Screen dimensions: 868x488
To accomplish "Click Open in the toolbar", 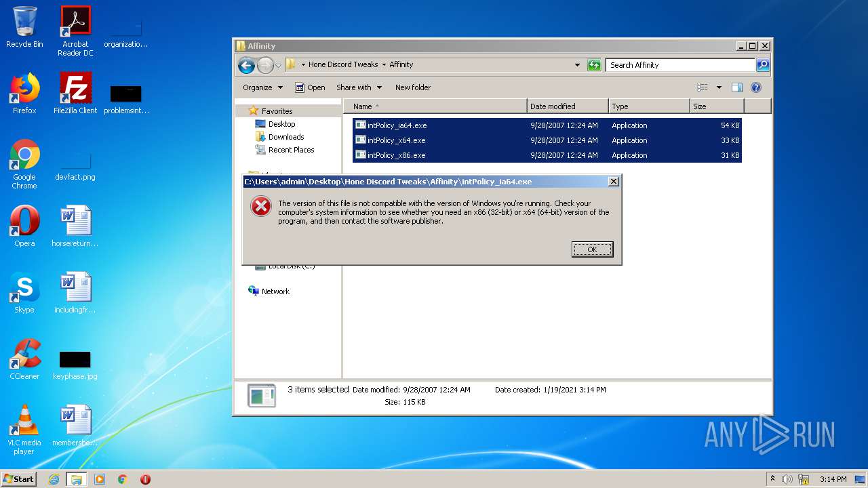I will tap(310, 87).
